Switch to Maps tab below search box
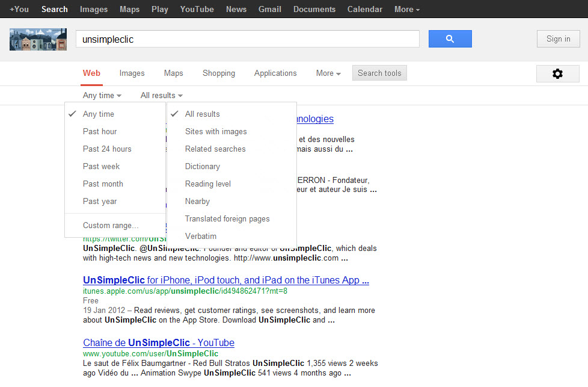Image resolution: width=588 pixels, height=387 pixels. (174, 73)
